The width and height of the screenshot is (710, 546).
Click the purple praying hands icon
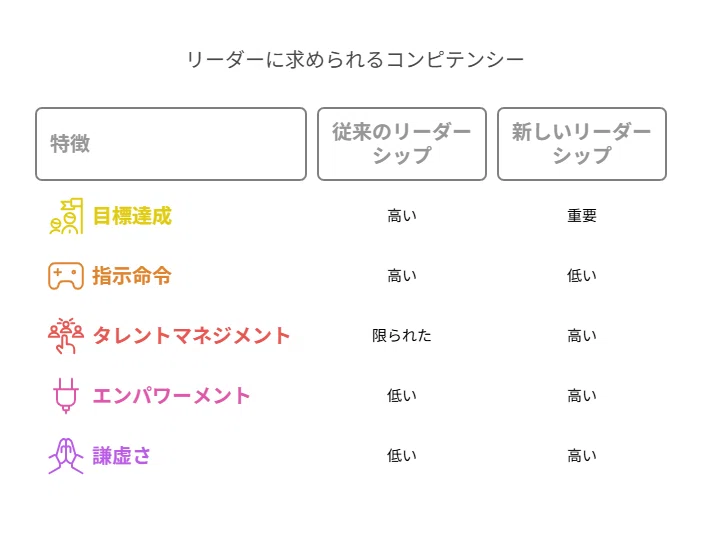tap(66, 456)
